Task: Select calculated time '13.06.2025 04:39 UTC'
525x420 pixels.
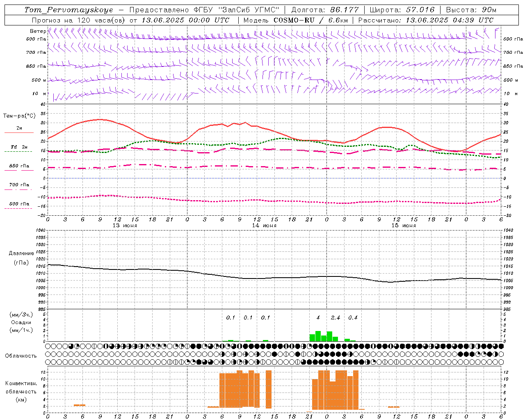Action: coord(450,20)
